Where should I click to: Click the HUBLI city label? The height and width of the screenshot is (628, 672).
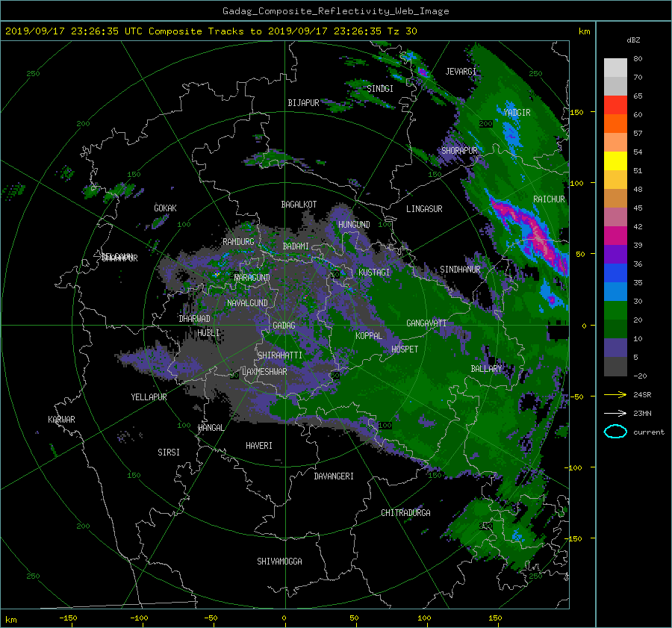tap(208, 333)
